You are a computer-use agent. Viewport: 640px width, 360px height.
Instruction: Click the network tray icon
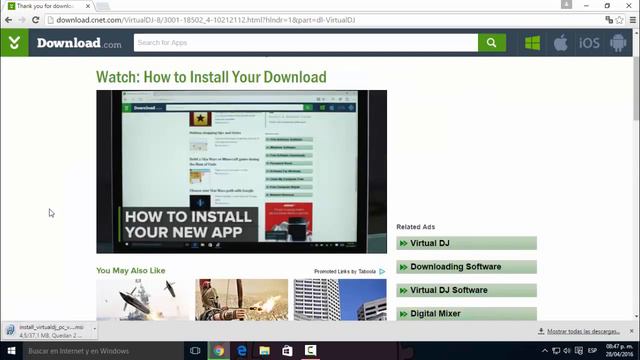(x=556, y=351)
